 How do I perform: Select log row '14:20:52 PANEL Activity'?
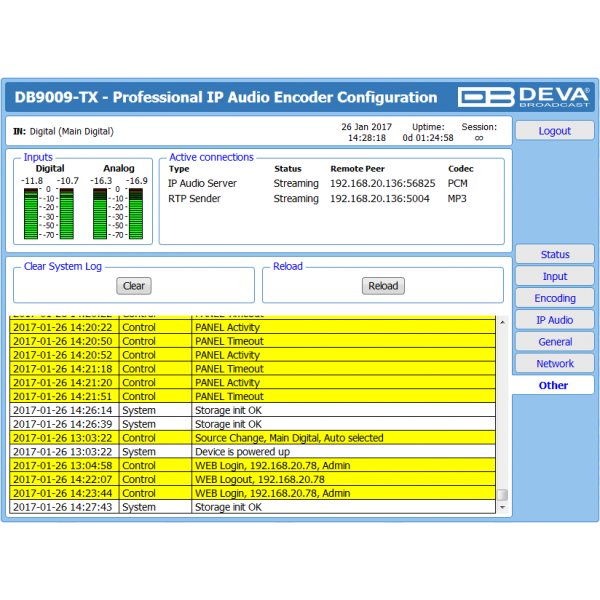click(253, 355)
